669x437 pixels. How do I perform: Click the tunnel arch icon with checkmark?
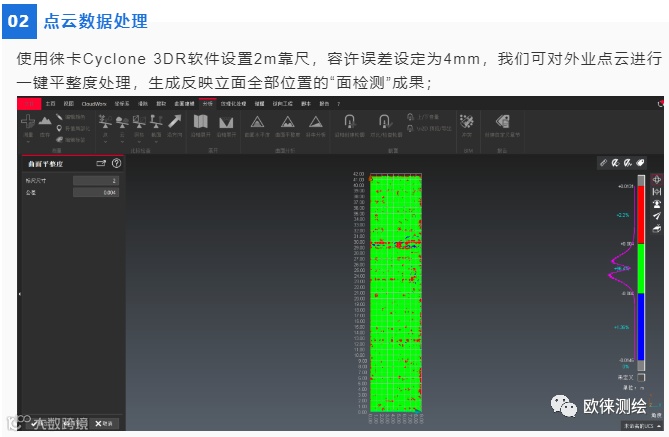385,122
